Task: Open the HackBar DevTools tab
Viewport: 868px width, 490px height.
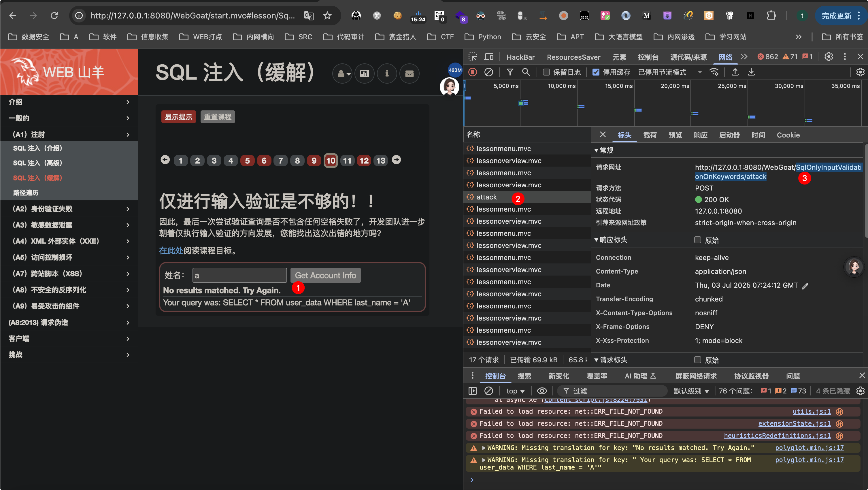Action: coord(520,57)
